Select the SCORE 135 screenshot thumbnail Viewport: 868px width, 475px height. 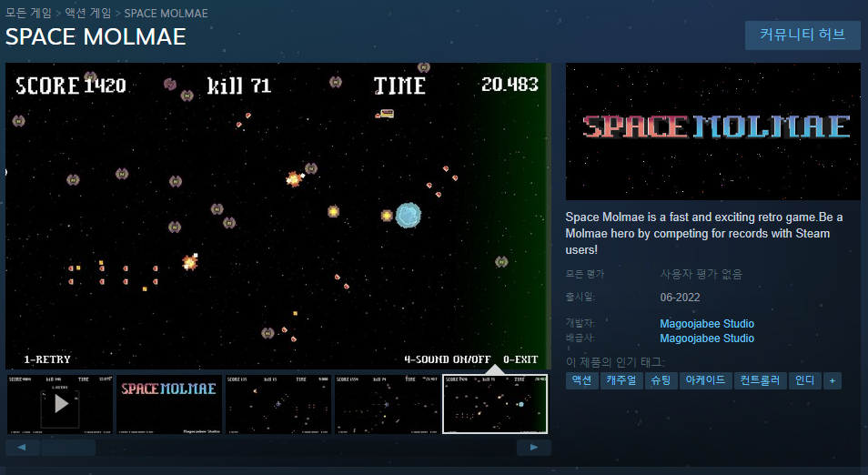click(x=278, y=404)
